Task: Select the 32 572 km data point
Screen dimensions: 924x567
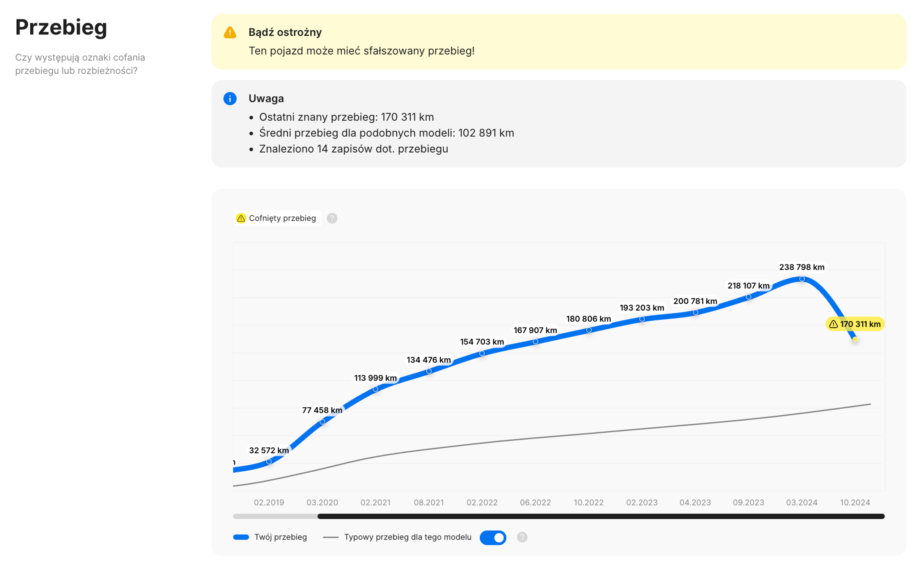Action: click(x=269, y=462)
